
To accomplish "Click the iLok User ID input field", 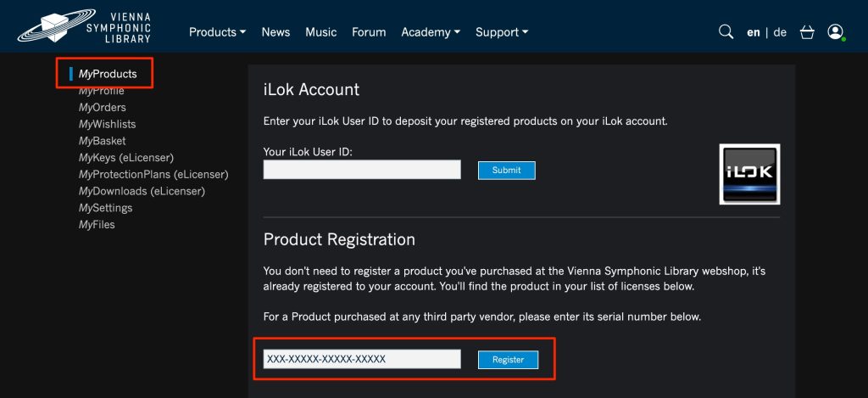I will (362, 170).
